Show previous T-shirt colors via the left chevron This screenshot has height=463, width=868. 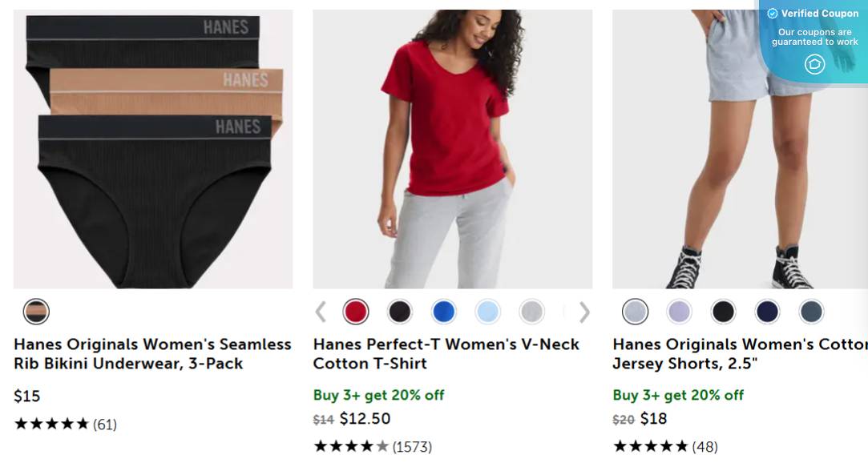coord(321,312)
